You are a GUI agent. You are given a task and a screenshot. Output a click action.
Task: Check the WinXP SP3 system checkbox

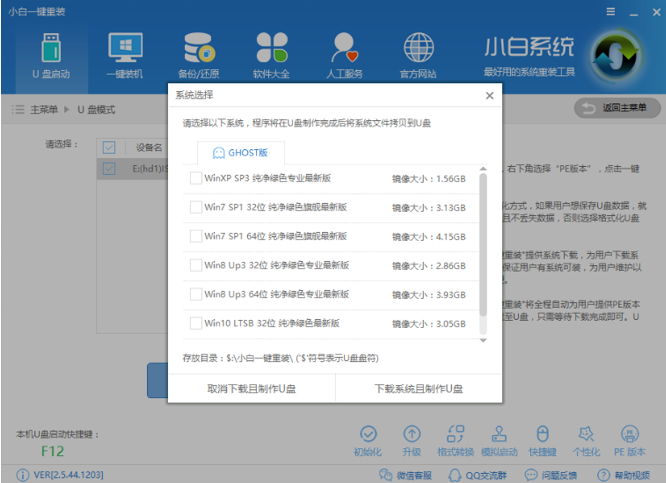(x=195, y=179)
